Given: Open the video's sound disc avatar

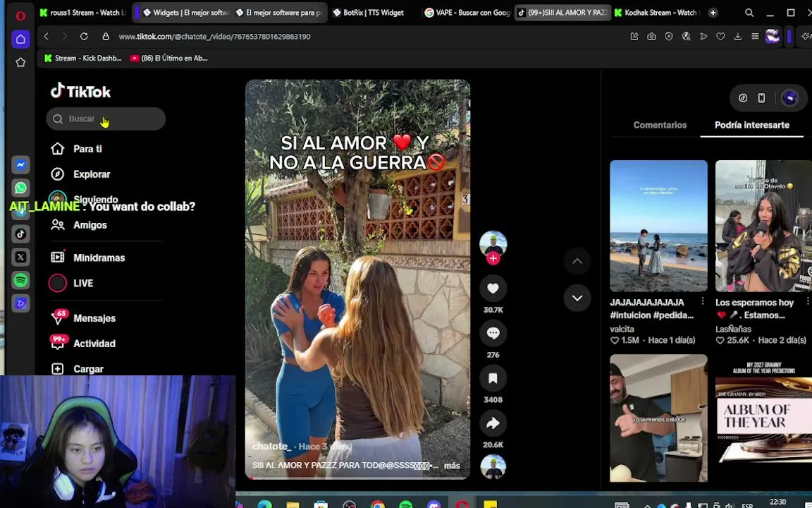Looking at the screenshot, I should coord(493,466).
